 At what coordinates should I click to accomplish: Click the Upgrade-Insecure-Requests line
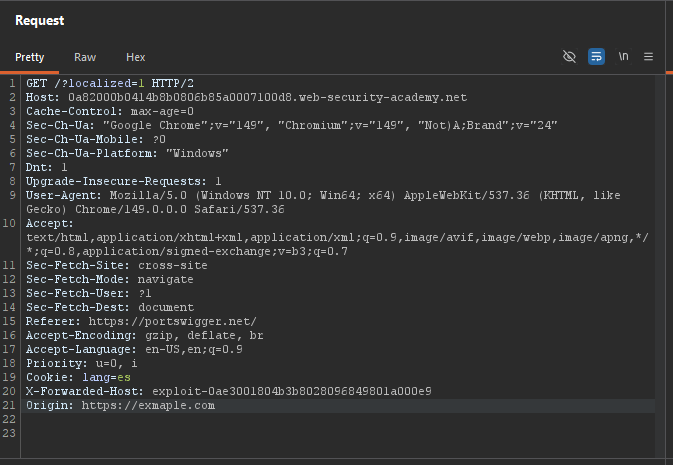coord(124,181)
